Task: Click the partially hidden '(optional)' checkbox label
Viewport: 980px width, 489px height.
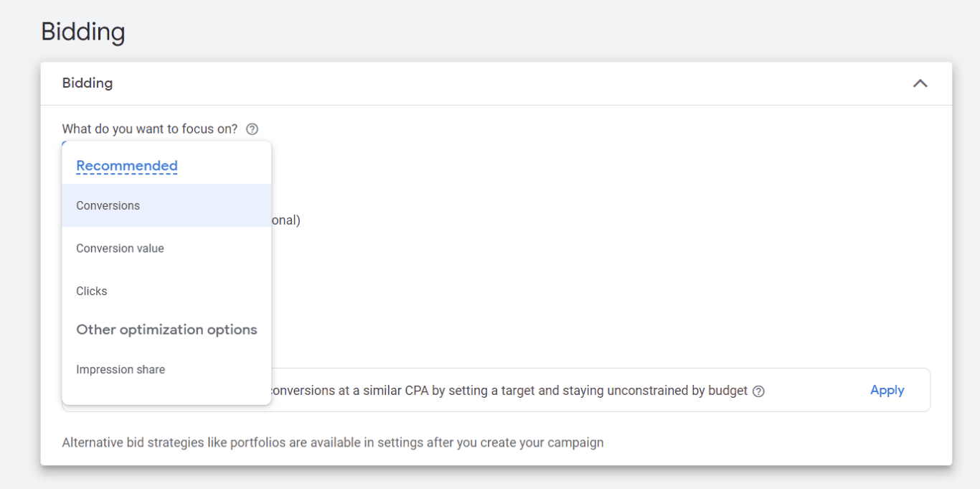Action: (286, 220)
